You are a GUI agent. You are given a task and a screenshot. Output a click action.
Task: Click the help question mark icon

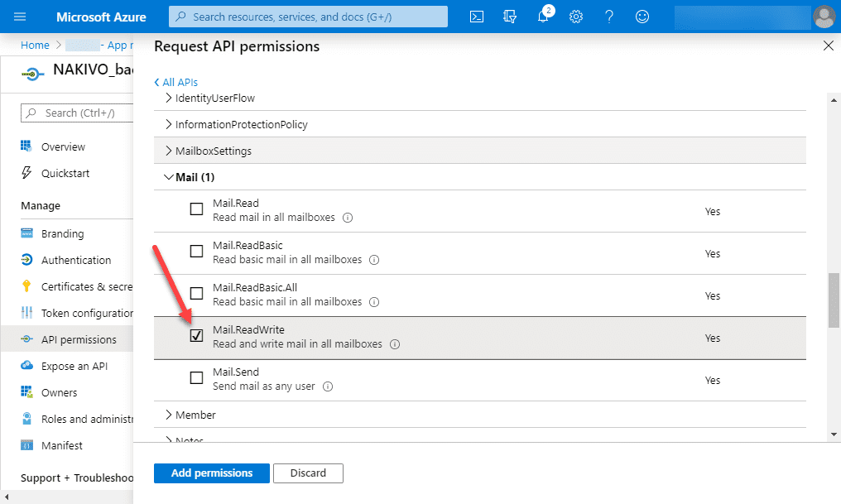609,17
